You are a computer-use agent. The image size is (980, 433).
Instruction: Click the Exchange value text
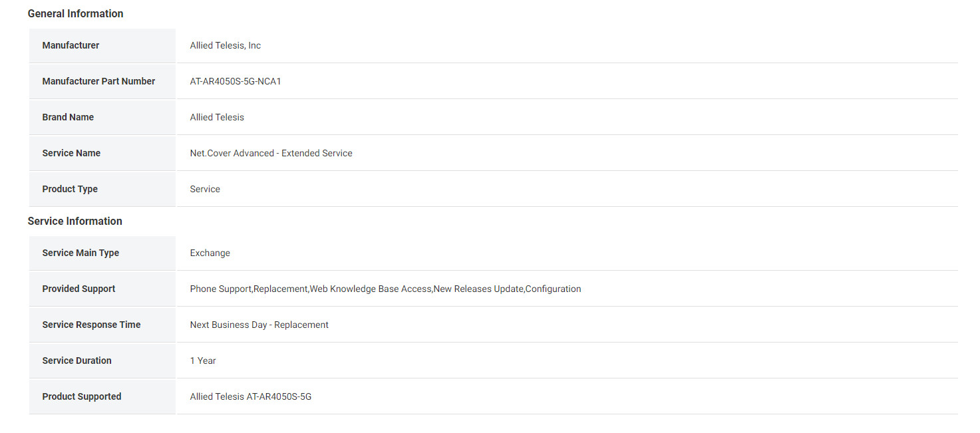pyautogui.click(x=210, y=253)
